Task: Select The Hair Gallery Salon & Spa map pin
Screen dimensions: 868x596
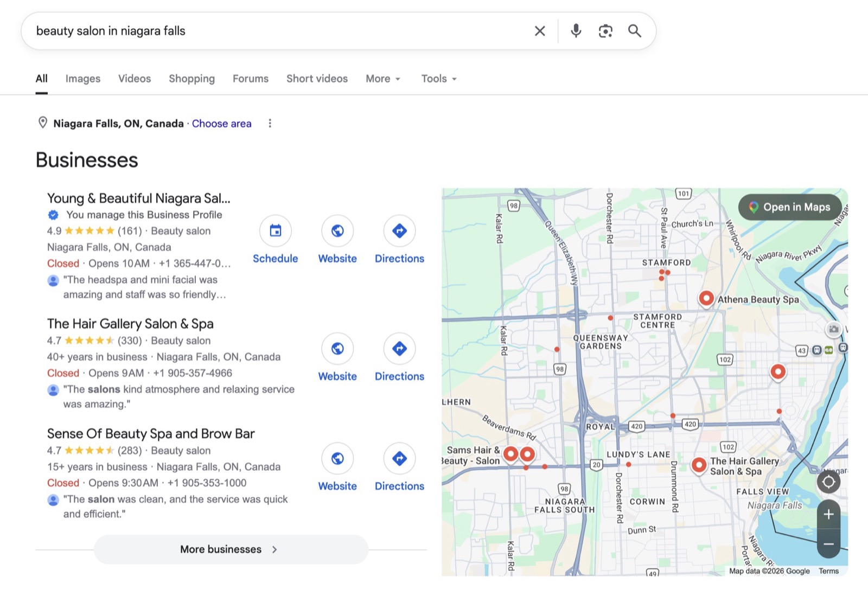Action: 699,465
